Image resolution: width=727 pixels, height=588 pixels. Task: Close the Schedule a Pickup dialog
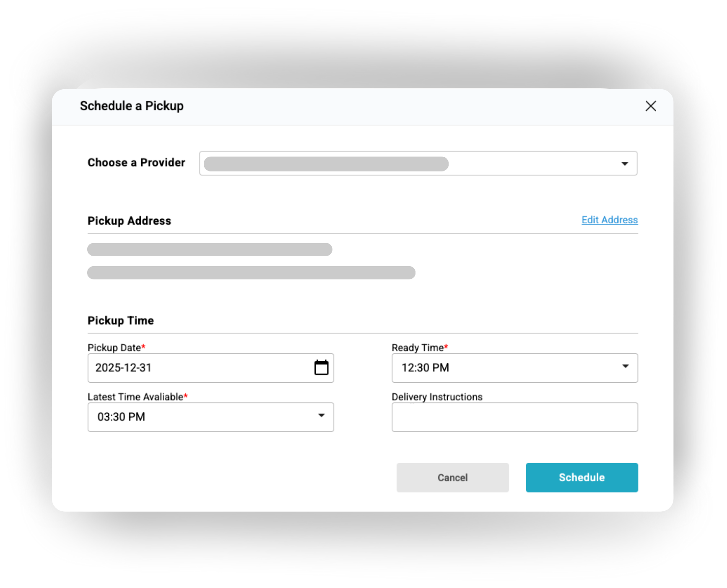click(651, 106)
